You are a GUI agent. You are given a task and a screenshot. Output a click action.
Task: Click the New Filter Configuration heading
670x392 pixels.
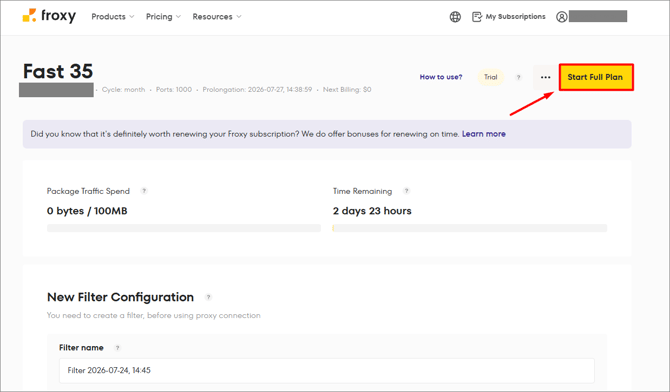pyautogui.click(x=120, y=297)
